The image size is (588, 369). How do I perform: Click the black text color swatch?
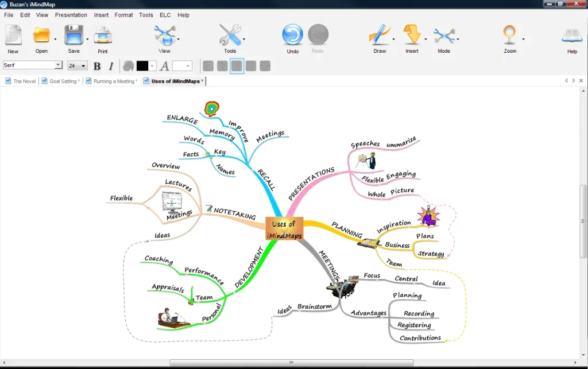[142, 66]
